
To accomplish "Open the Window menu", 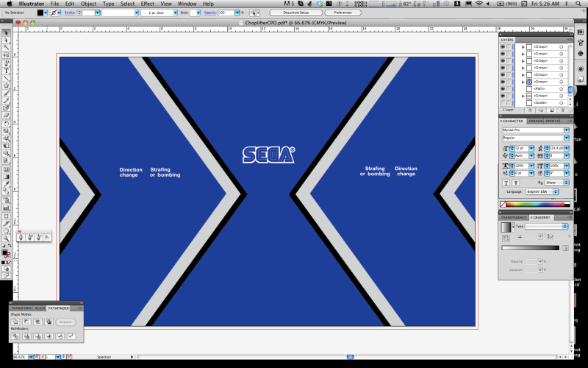I will (x=187, y=4).
